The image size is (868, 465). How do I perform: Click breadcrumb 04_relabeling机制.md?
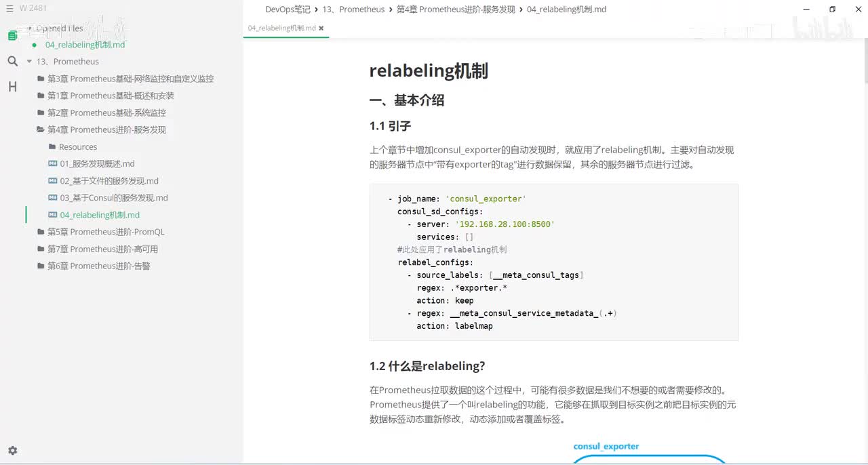click(566, 9)
